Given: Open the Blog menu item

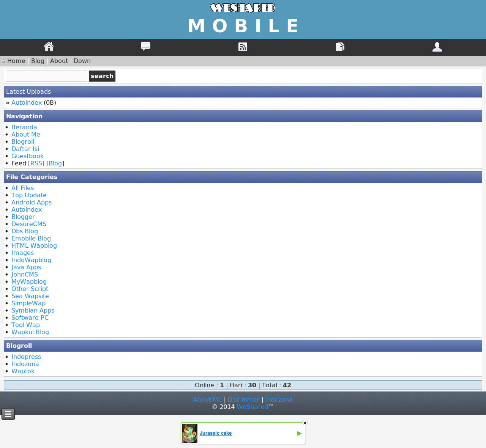Looking at the screenshot, I should [x=38, y=61].
